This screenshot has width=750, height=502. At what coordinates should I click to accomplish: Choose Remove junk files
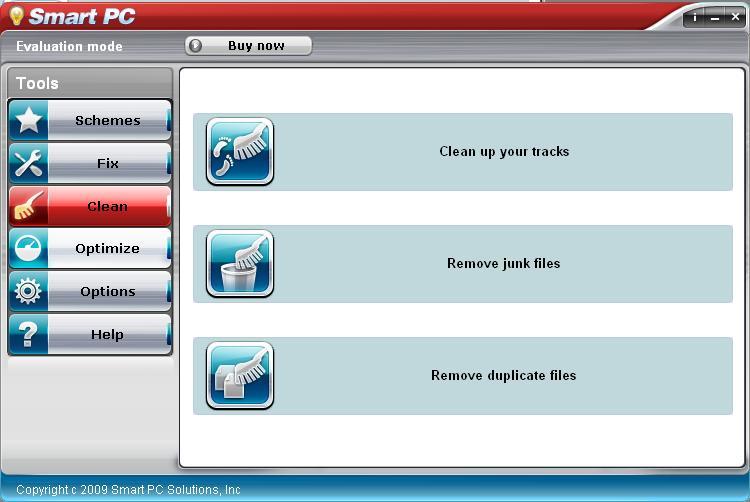463,263
